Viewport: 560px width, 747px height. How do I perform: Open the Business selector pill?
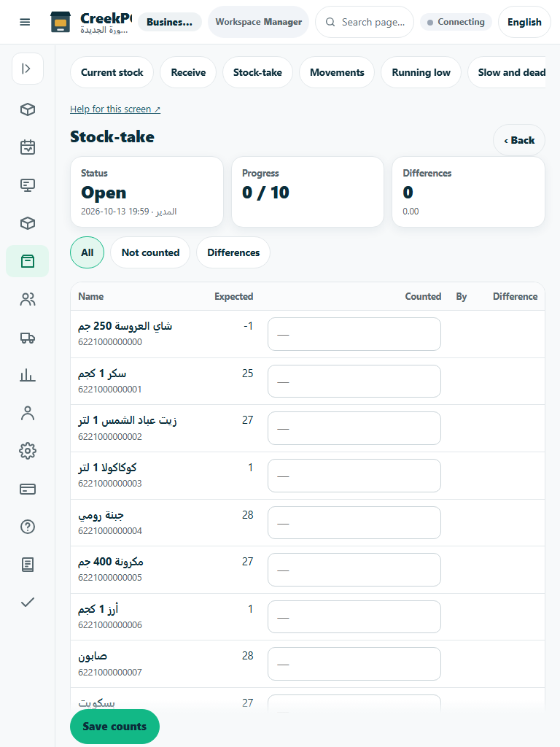point(169,22)
